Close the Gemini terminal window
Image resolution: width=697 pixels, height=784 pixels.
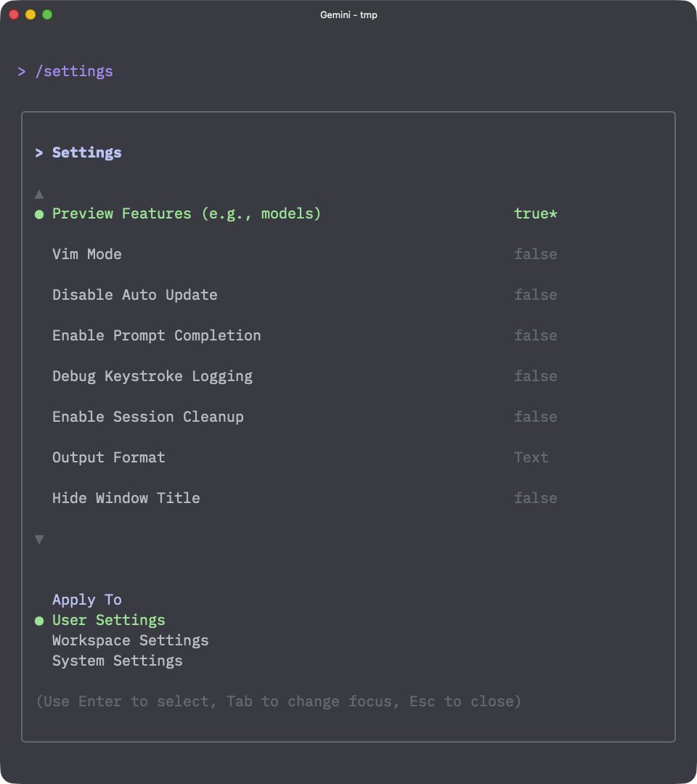pyautogui.click(x=14, y=15)
